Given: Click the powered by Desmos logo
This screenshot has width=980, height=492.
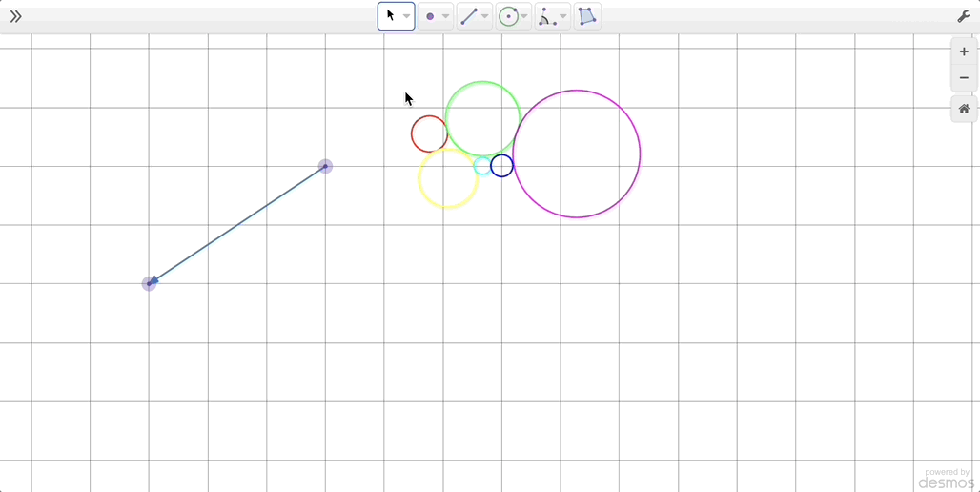Looking at the screenshot, I should click(947, 479).
